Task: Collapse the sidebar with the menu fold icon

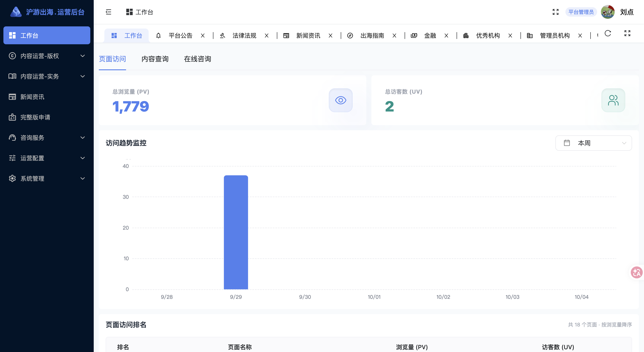Action: tap(108, 12)
